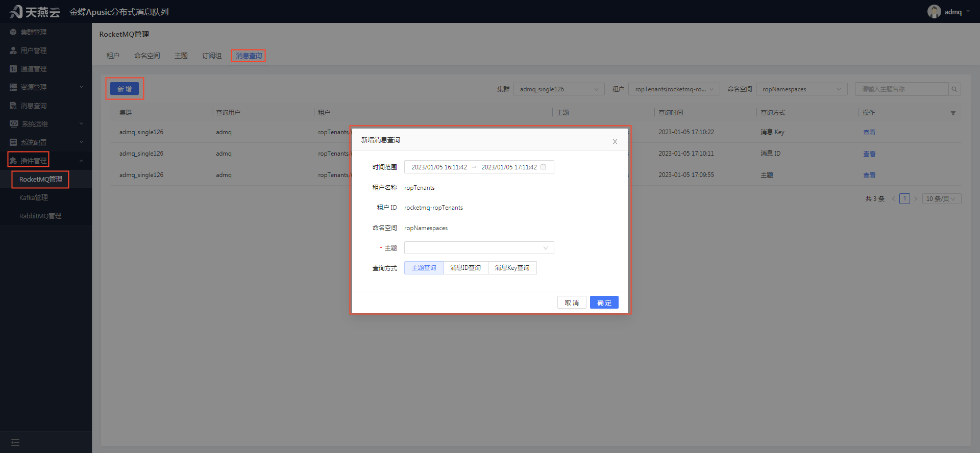Image resolution: width=980 pixels, height=453 pixels.
Task: Click the 确定 button
Action: coord(604,303)
